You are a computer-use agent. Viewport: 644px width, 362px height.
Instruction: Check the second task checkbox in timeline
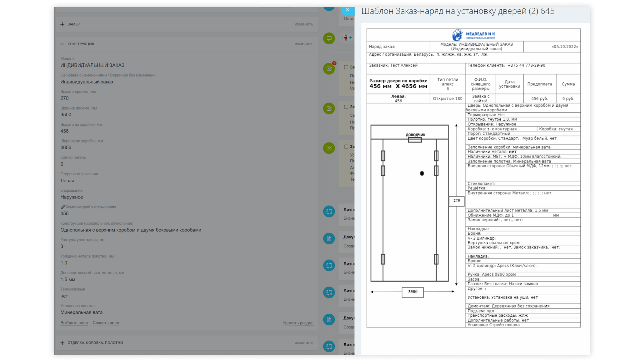(x=346, y=107)
